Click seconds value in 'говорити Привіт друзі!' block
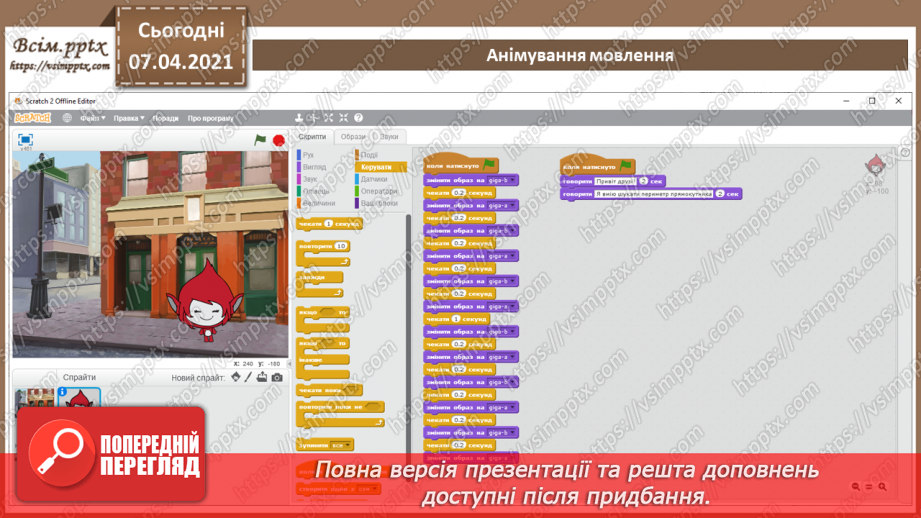 click(643, 181)
